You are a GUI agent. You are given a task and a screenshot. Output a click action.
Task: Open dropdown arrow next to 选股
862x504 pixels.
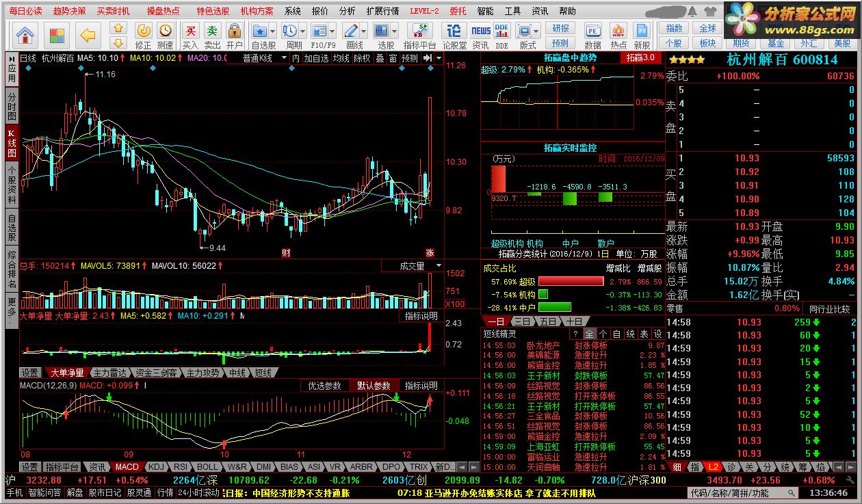[395, 31]
